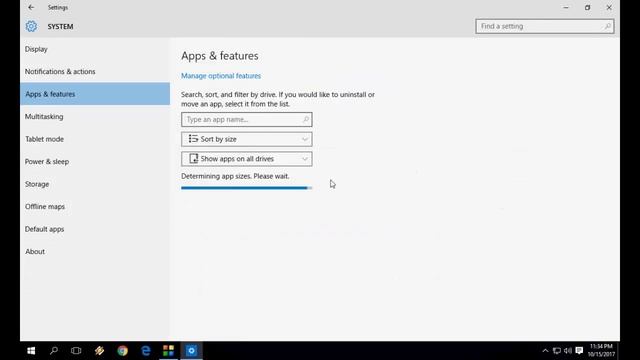Open the Store app on the taskbar
The image size is (640, 360).
coord(168,351)
